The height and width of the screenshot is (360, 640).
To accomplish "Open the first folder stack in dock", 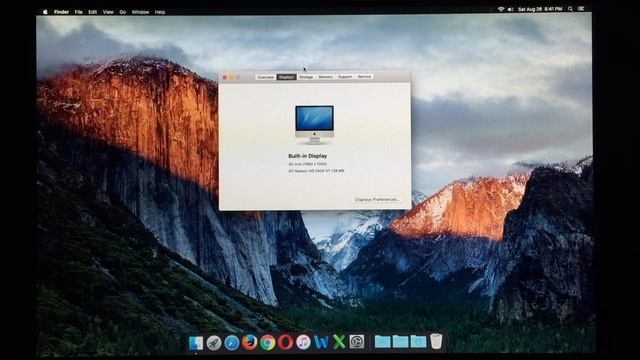I will (x=382, y=342).
